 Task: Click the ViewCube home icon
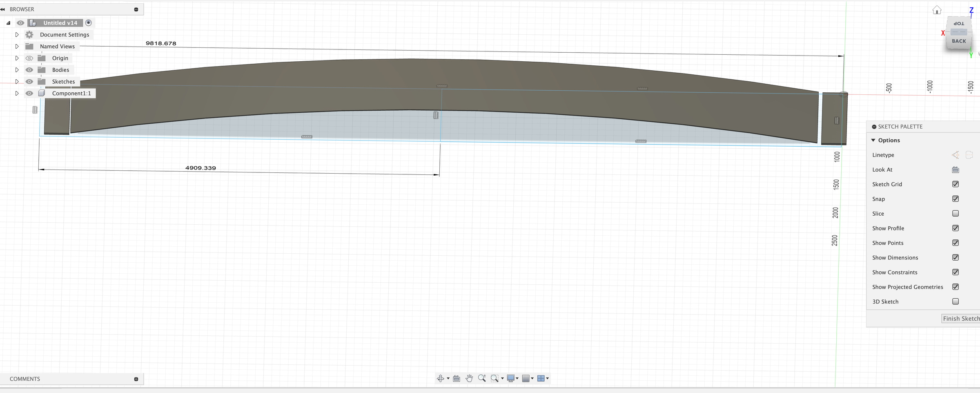937,9
